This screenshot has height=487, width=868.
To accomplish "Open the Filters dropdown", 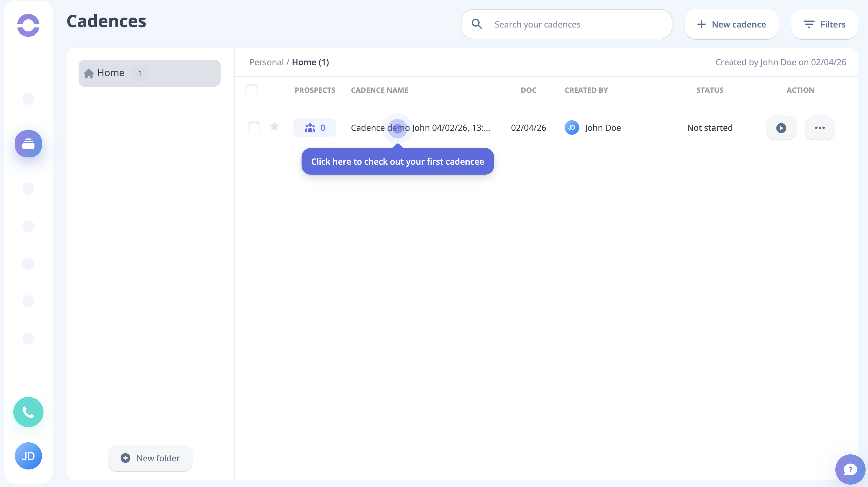I will click(x=824, y=24).
